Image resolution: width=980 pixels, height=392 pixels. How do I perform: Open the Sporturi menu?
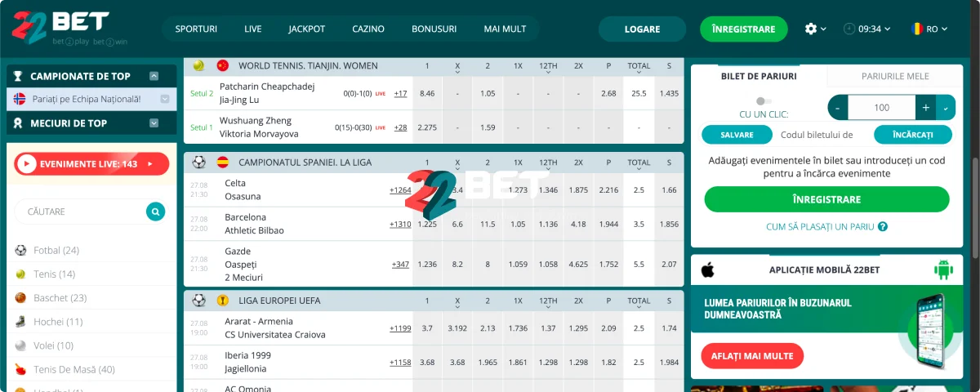pos(196,29)
